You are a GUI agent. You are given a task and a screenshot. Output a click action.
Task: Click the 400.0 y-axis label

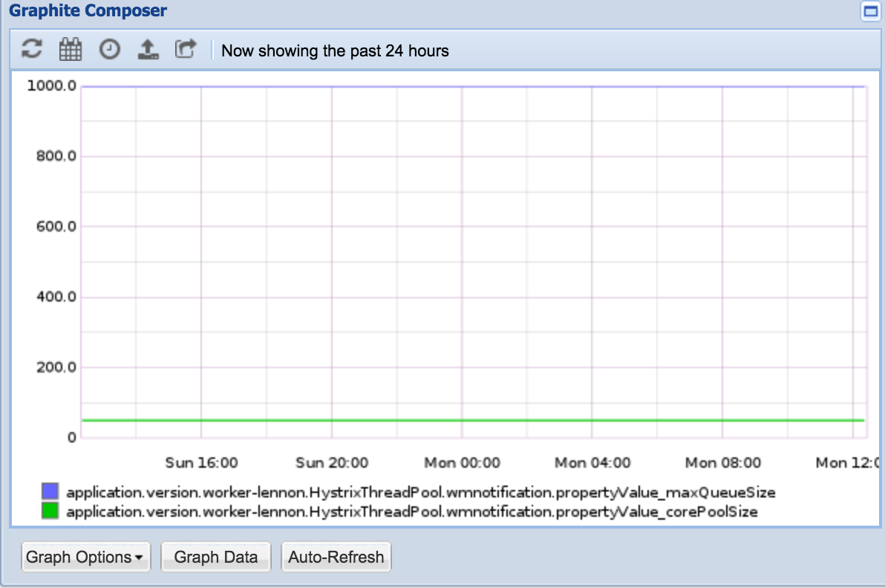[x=56, y=297]
